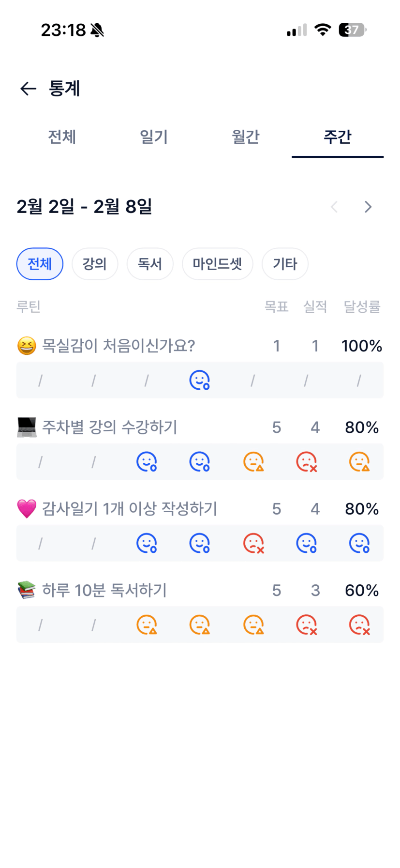
Task: Filter routines by 기타 chip
Action: pos(285,264)
